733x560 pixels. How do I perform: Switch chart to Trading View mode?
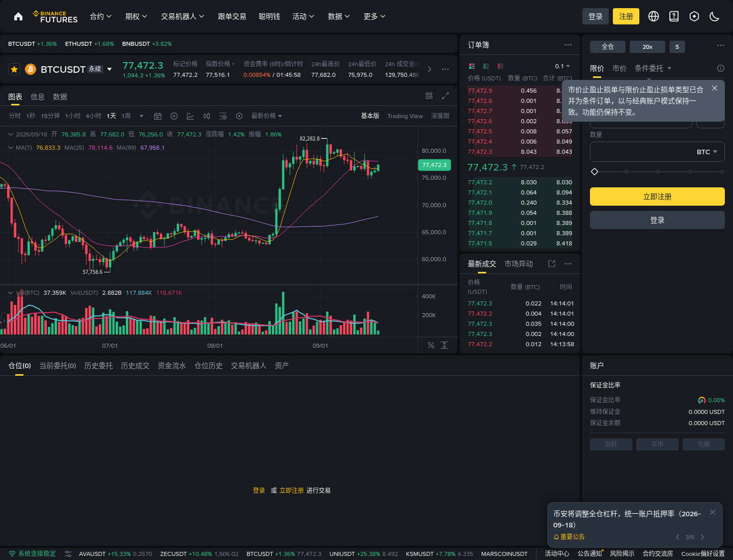(x=405, y=116)
